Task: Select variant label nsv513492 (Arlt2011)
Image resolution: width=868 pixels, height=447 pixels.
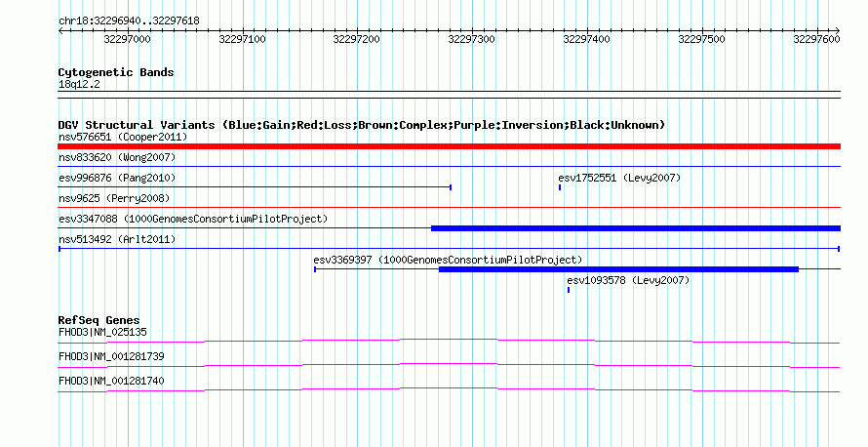Action: (x=117, y=239)
